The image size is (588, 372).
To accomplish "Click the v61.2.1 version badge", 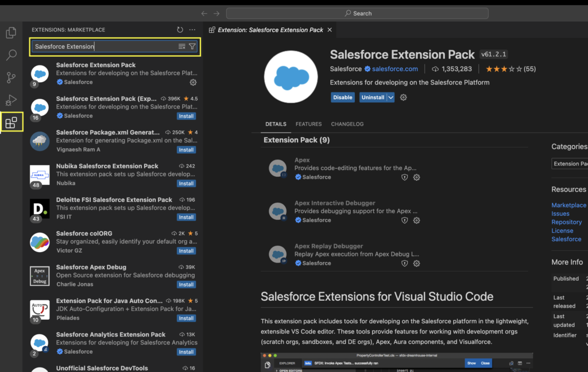I will tap(493, 55).
